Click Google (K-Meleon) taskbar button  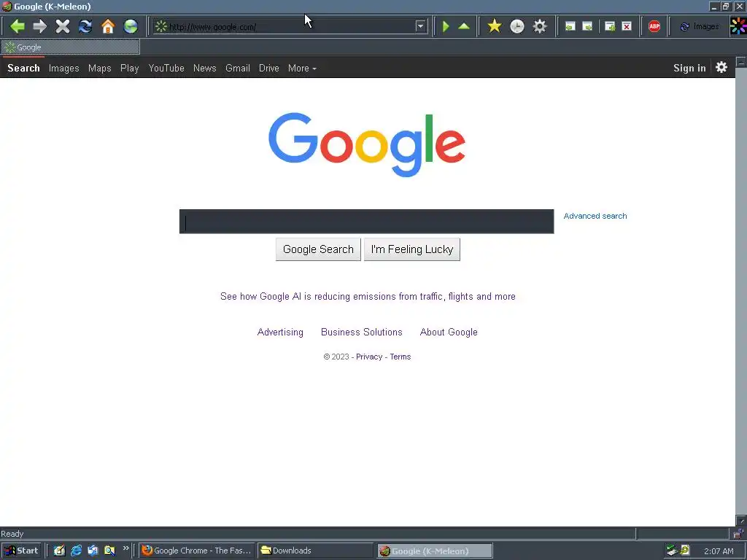[435, 551]
